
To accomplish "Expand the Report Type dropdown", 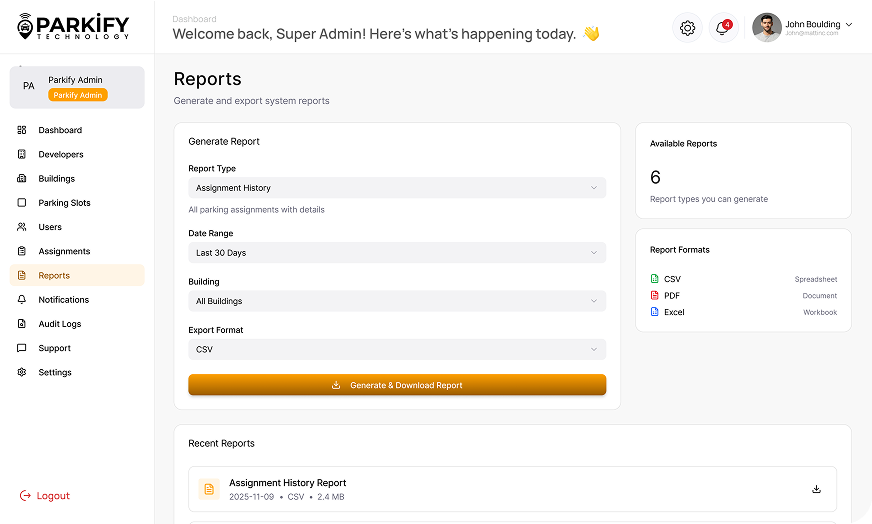I will click(x=396, y=188).
